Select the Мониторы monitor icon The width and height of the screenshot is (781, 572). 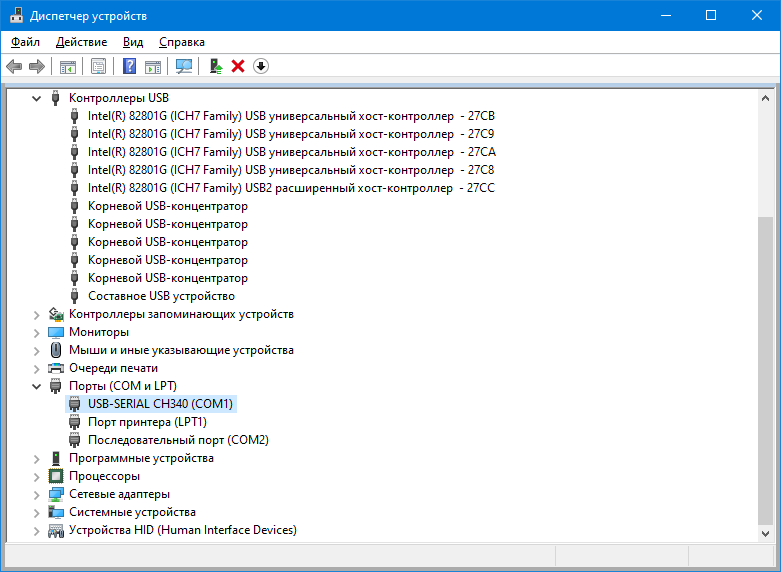[x=56, y=332]
